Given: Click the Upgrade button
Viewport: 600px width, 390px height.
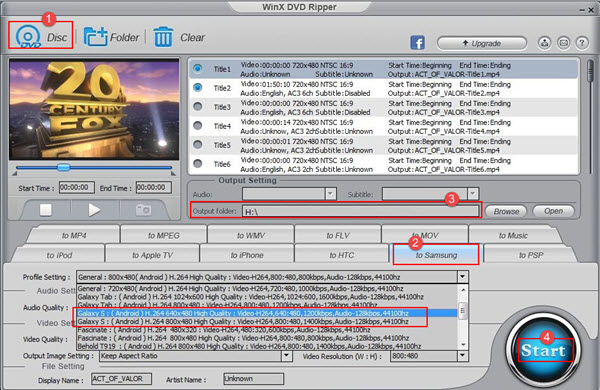Looking at the screenshot, I should pos(481,43).
